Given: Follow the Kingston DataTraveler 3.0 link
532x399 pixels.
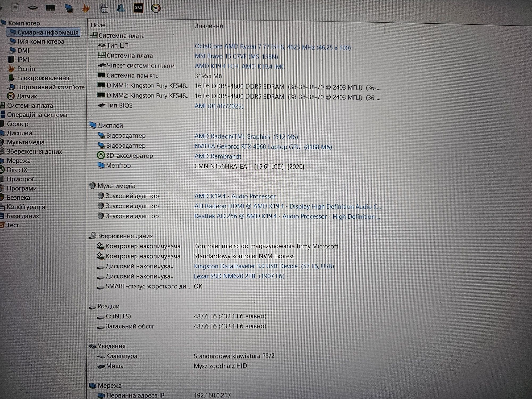Looking at the screenshot, I should pos(264,266).
